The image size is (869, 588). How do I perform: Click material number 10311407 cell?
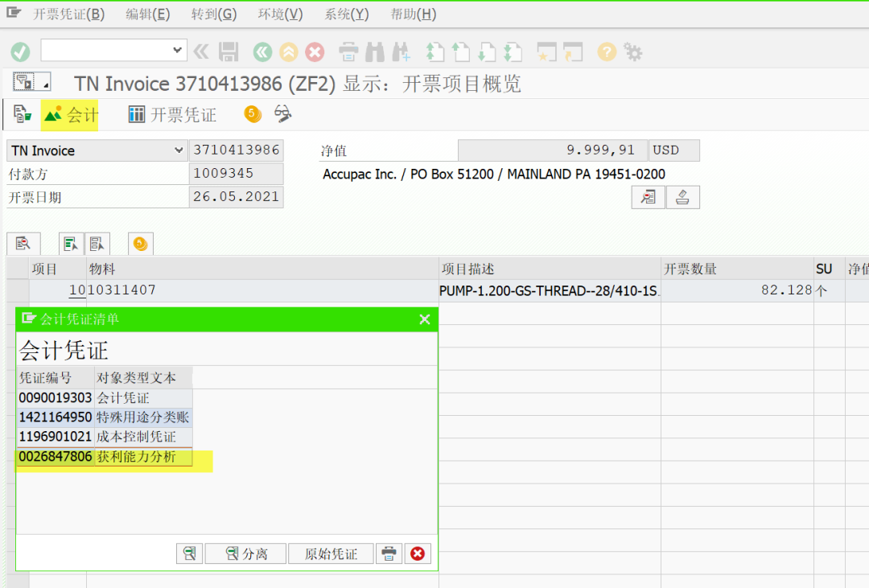pyautogui.click(x=262, y=290)
